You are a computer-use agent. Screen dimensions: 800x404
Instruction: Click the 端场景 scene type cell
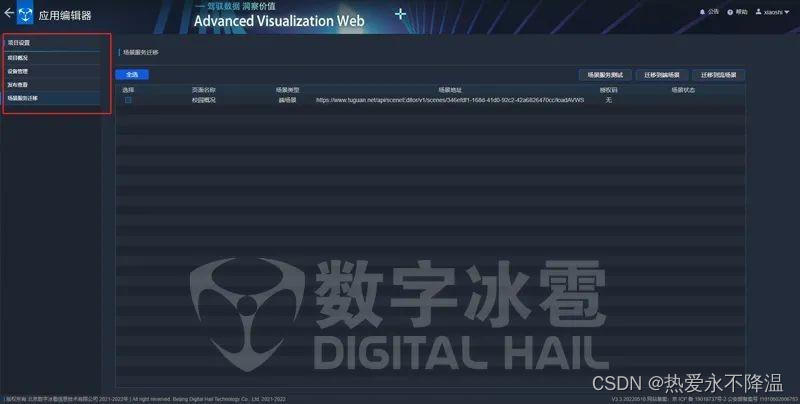click(x=287, y=100)
